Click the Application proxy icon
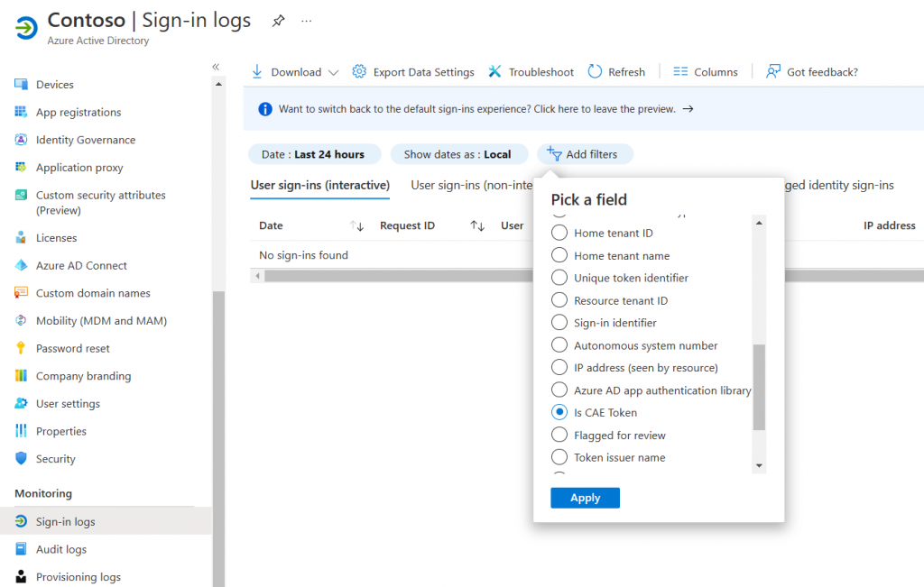The height and width of the screenshot is (587, 924). click(21, 167)
